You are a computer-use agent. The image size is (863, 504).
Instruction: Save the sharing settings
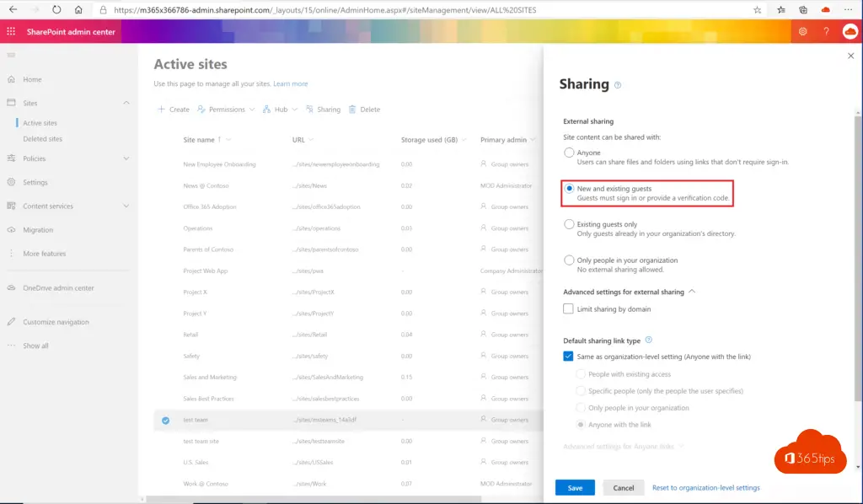575,488
